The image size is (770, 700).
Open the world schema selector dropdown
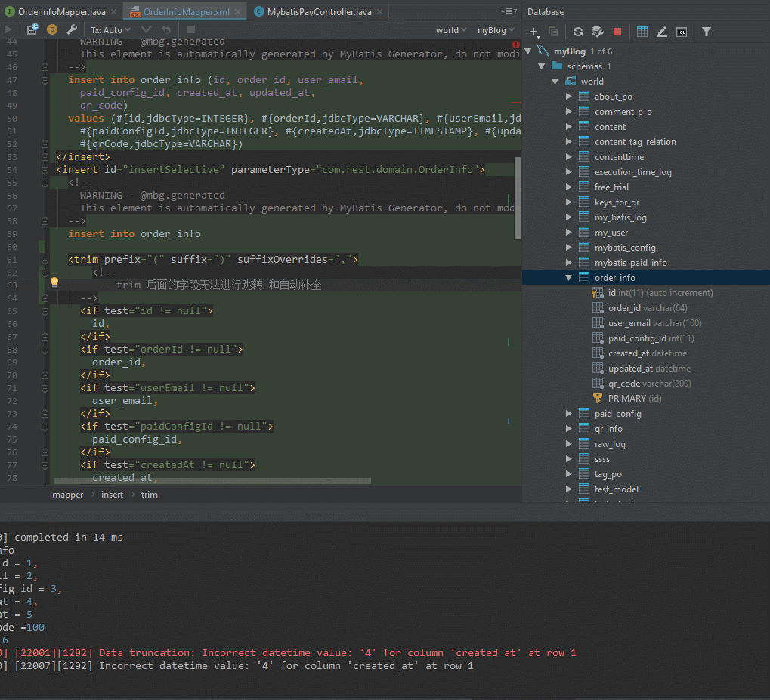tap(450, 29)
